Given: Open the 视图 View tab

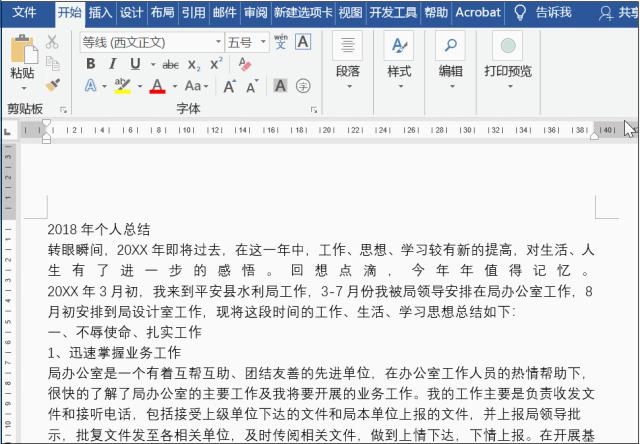Looking at the screenshot, I should click(350, 12).
